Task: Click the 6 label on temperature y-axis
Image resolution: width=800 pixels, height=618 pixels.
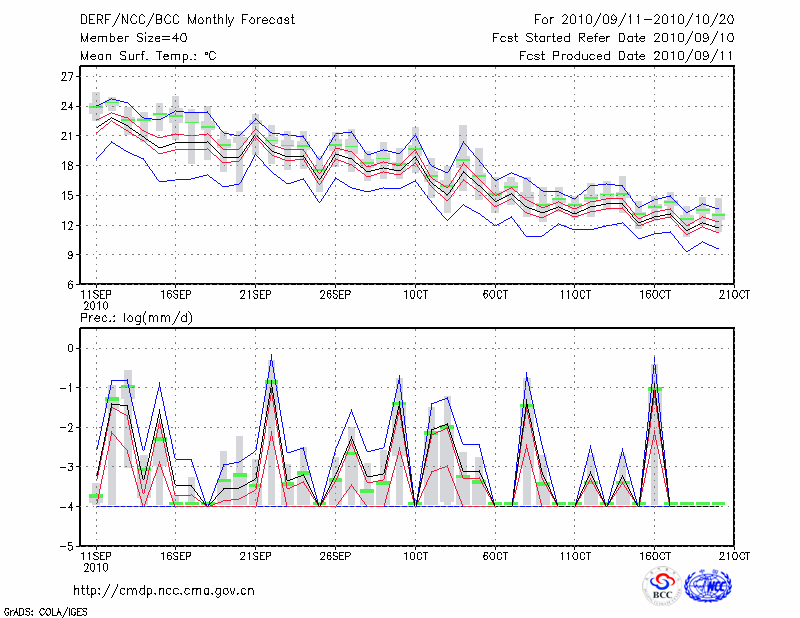Action: pos(71,285)
